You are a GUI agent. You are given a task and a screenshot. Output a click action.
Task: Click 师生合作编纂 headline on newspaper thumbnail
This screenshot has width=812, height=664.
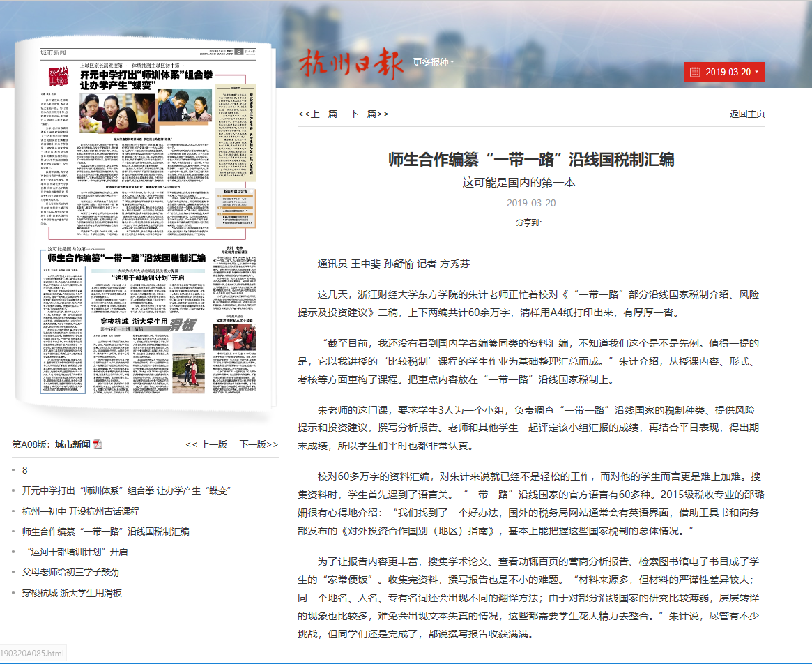point(127,257)
